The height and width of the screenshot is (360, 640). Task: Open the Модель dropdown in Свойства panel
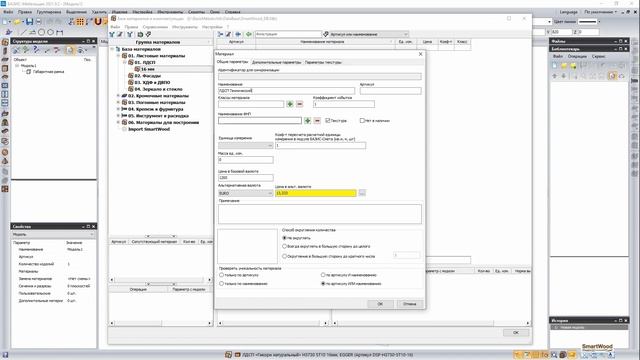53,234
